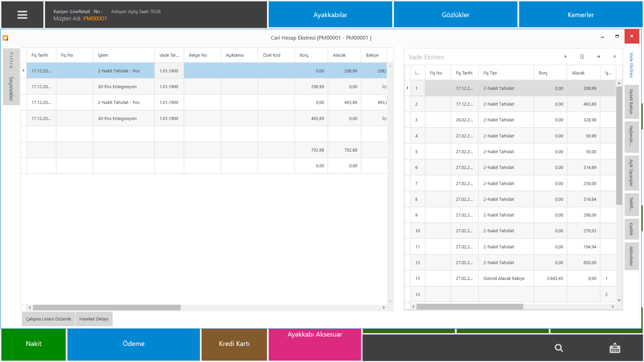Select Nakit payment
This screenshot has height=362, width=644.
click(34, 344)
